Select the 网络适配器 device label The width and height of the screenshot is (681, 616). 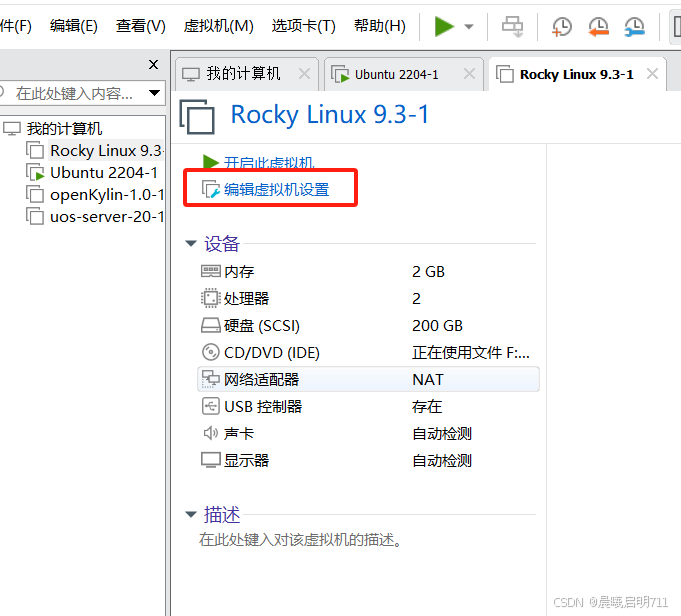(x=261, y=380)
